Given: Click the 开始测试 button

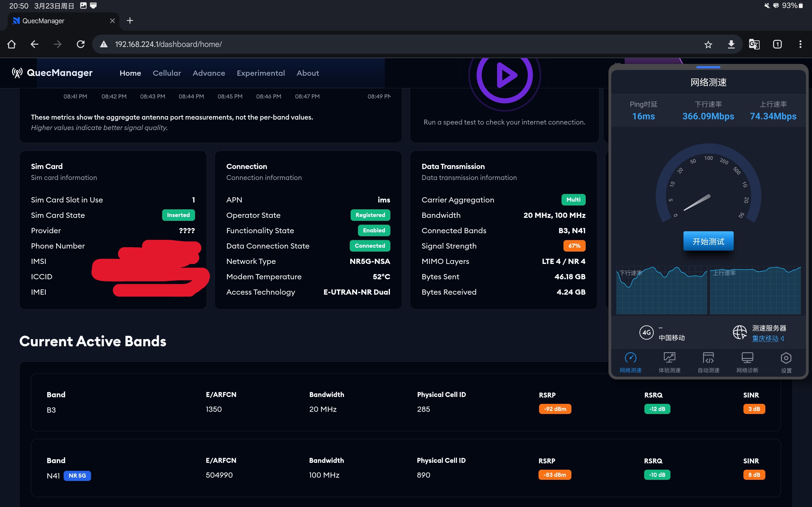Looking at the screenshot, I should [708, 241].
